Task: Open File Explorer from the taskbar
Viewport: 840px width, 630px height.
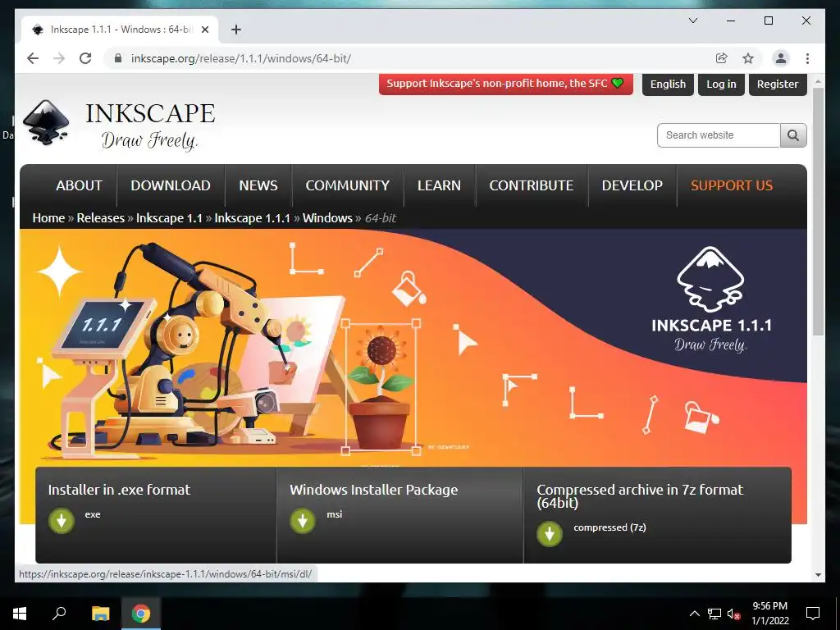Action: (x=100, y=614)
